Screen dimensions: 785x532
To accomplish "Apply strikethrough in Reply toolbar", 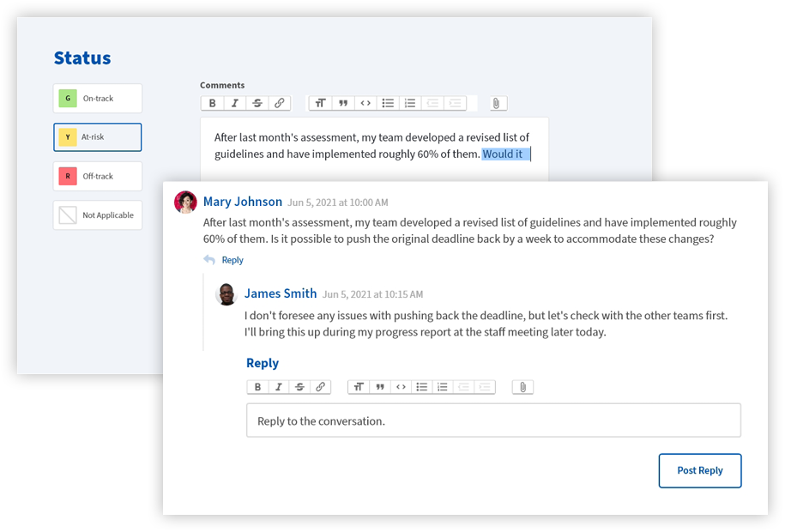I will coord(299,387).
